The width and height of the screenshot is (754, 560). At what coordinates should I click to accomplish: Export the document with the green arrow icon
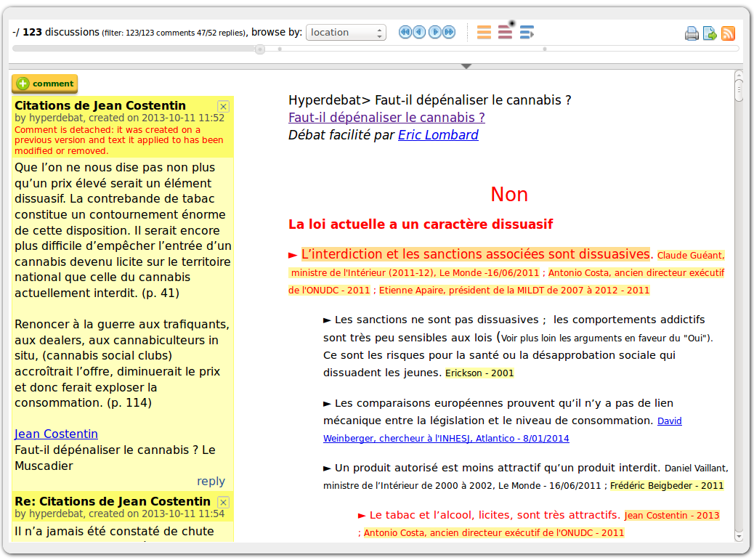pos(710,33)
